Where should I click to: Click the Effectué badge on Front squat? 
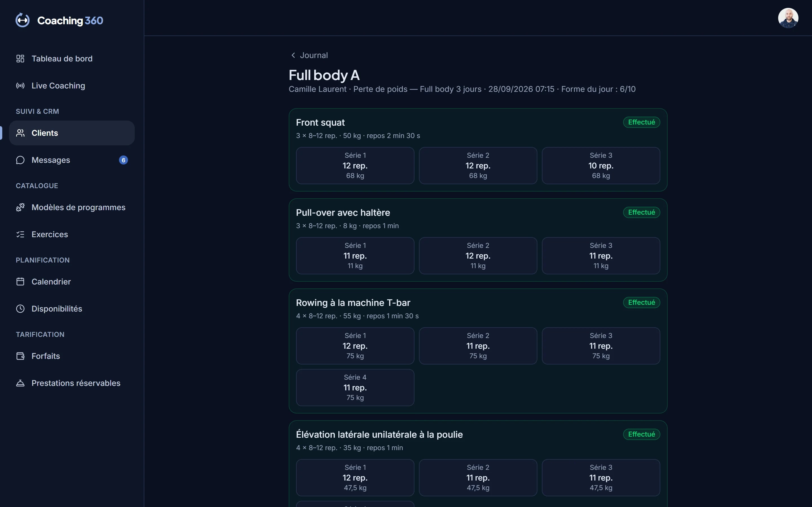641,123
